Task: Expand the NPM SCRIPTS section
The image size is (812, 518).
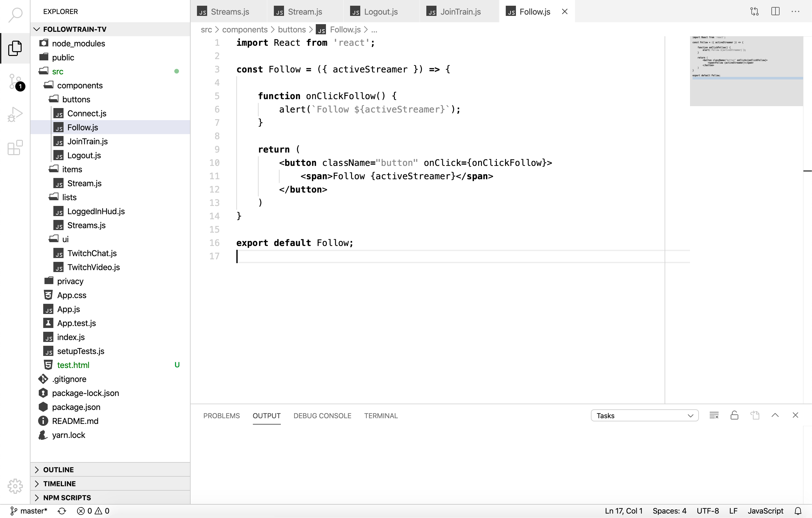Action: (x=110, y=497)
